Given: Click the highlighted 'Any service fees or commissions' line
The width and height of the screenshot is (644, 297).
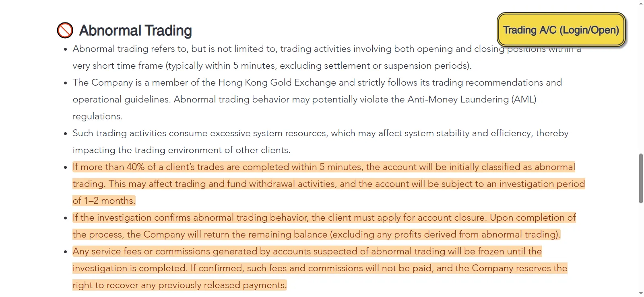Looking at the screenshot, I should point(307,251).
